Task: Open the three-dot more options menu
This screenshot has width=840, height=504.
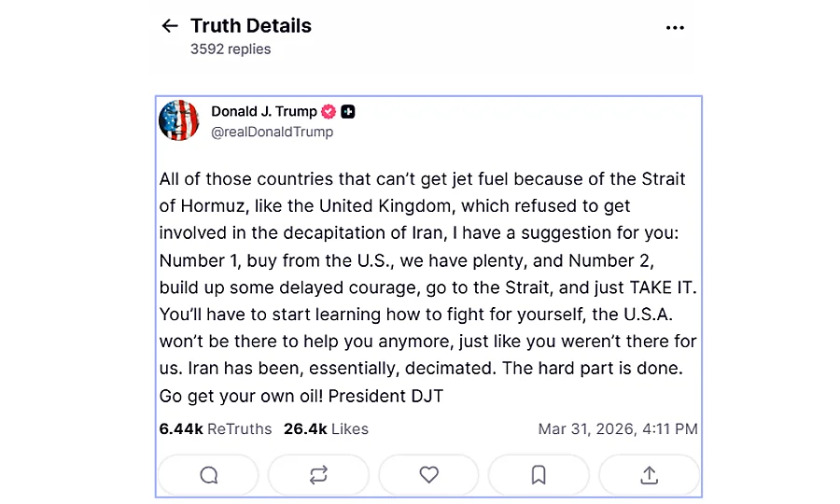Action: click(675, 28)
